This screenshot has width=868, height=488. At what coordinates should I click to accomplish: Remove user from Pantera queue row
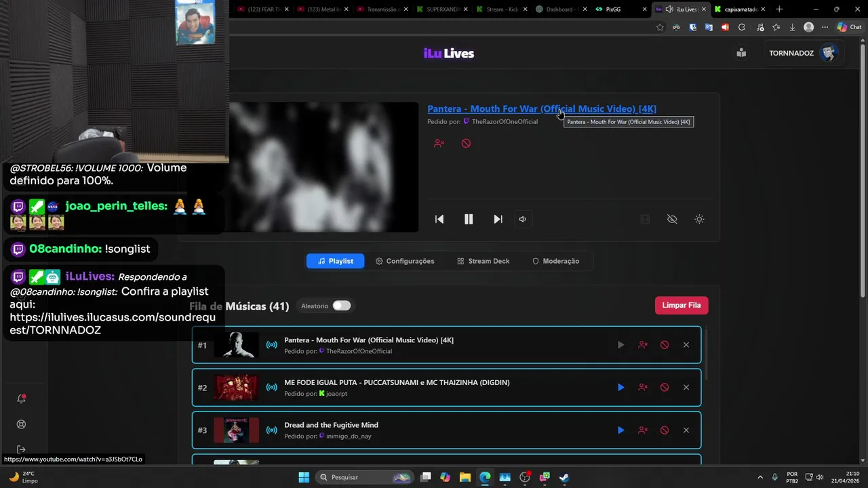pos(643,345)
